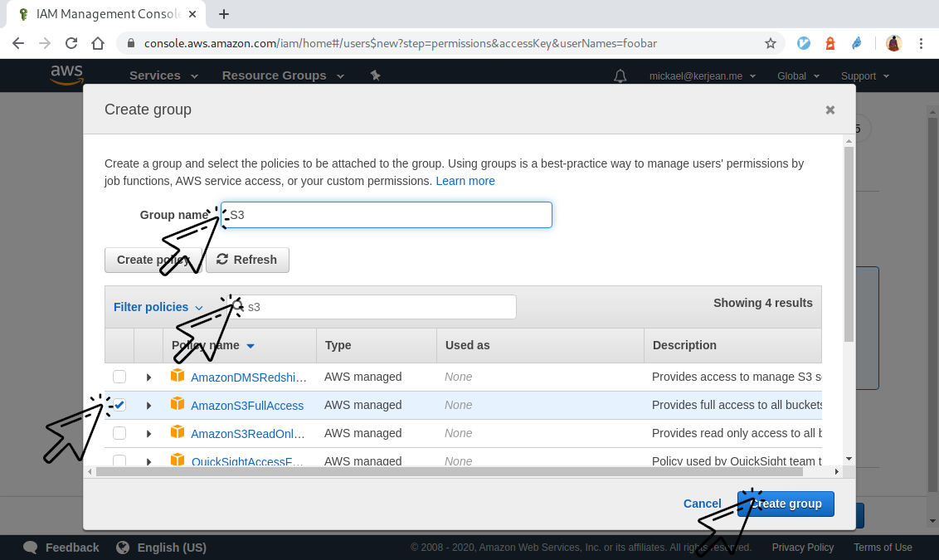Click the Create policy button

(153, 260)
